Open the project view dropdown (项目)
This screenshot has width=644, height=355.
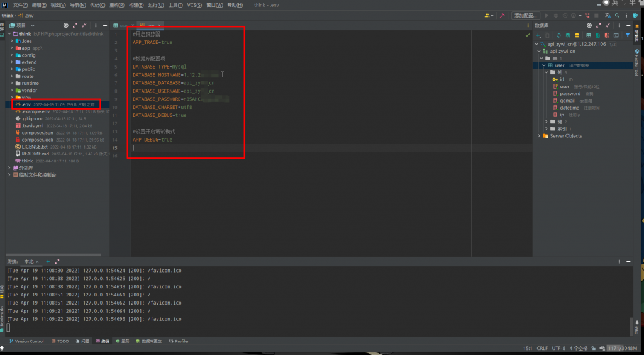coord(23,25)
